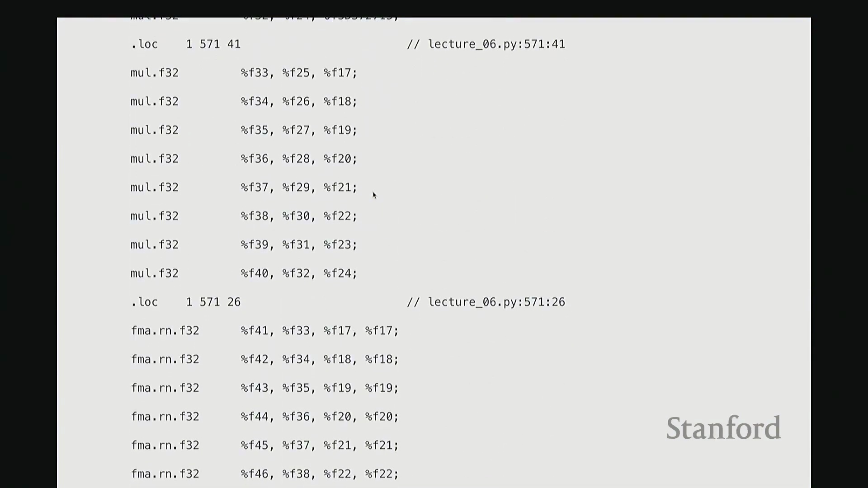This screenshot has height=488, width=868.
Task: Select the mul.f32 instruction writing %f37
Action: pyautogui.click(x=244, y=188)
